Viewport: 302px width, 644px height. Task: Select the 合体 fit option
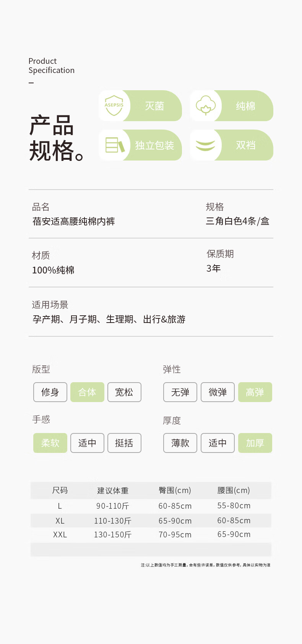(87, 392)
